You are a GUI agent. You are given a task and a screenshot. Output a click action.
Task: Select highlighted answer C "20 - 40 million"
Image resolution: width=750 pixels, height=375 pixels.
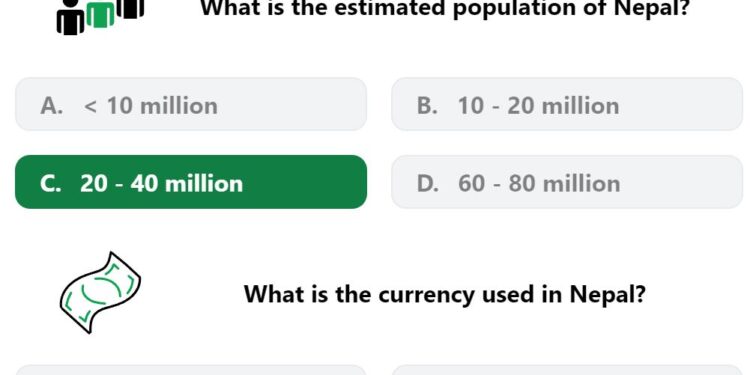tap(191, 182)
